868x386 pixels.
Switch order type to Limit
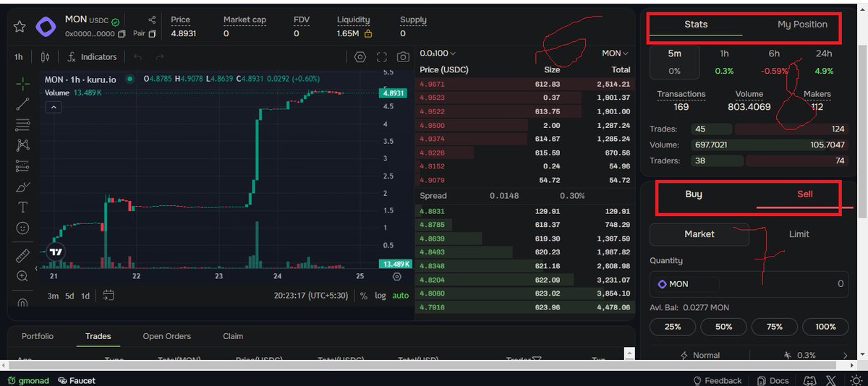pyautogui.click(x=799, y=234)
